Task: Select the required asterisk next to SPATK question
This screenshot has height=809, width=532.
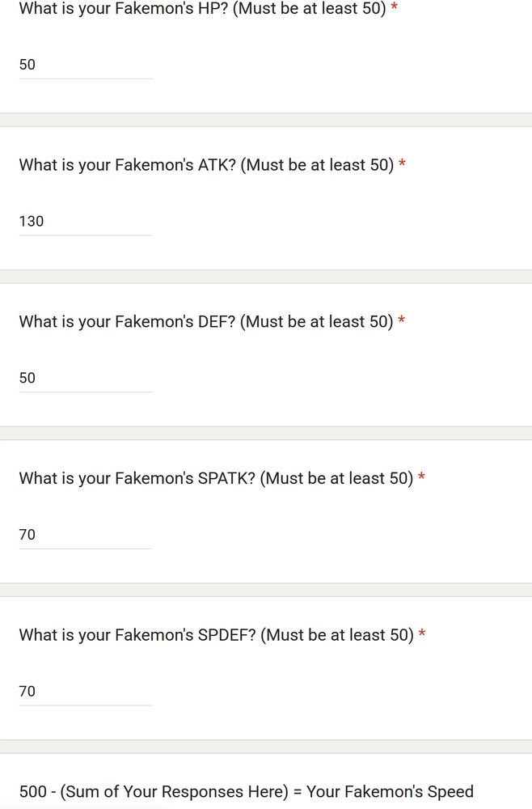Action: (x=421, y=477)
